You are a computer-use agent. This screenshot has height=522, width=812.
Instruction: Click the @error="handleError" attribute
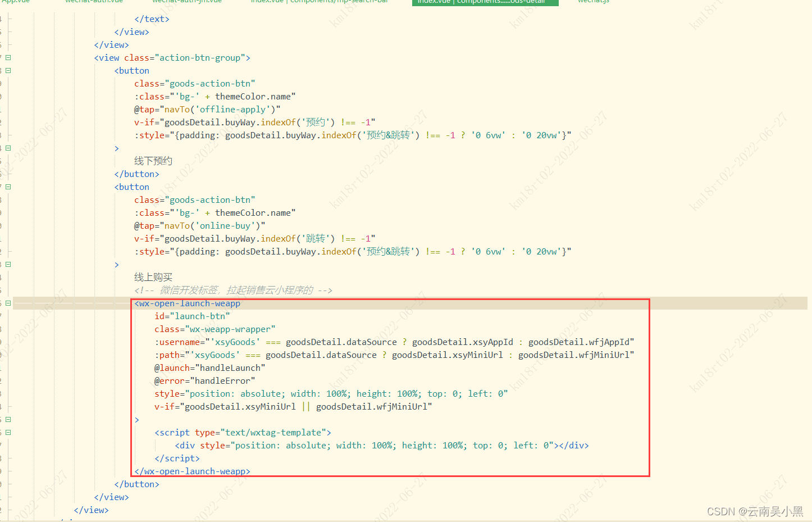[205, 380]
